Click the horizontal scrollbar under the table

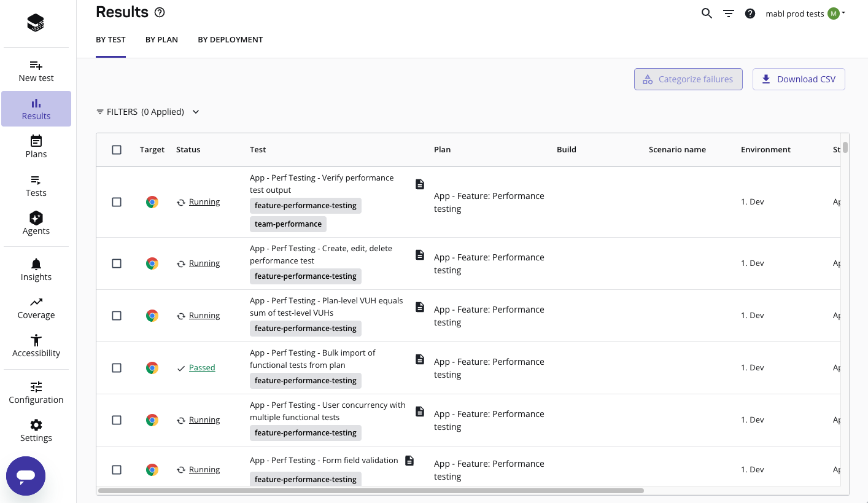371,491
